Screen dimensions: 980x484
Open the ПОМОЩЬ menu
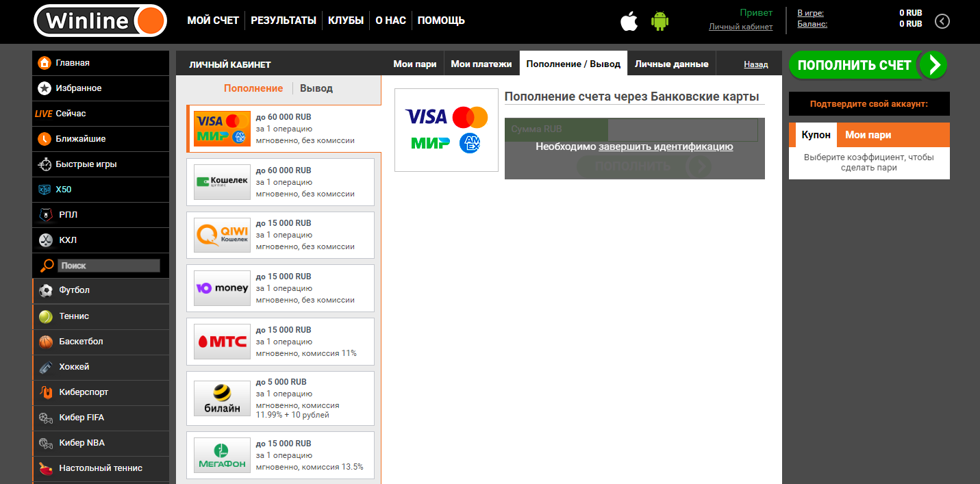(x=441, y=21)
